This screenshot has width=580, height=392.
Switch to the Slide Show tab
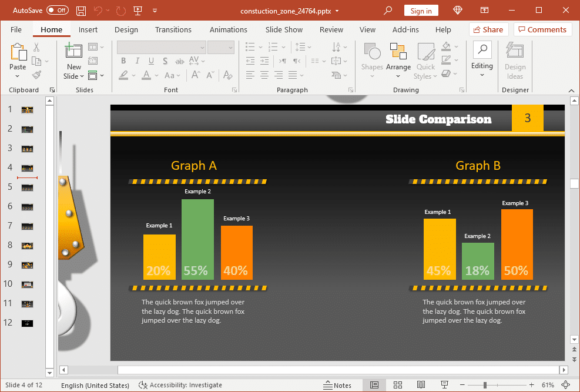pyautogui.click(x=284, y=29)
